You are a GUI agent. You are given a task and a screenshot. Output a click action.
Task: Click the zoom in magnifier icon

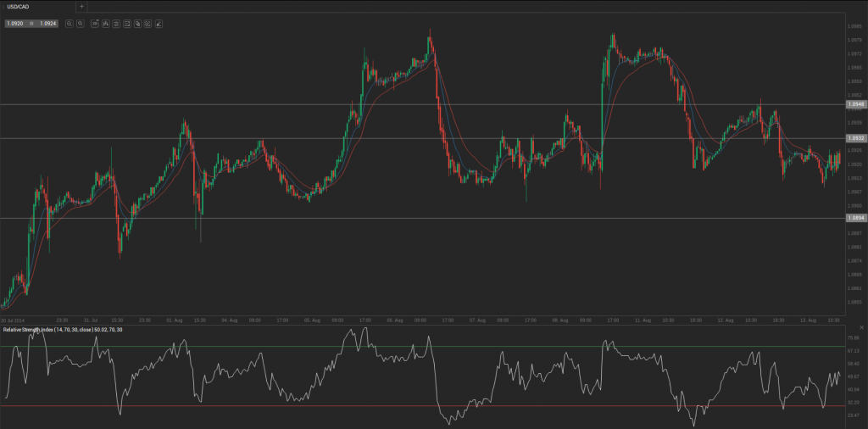[x=81, y=24]
